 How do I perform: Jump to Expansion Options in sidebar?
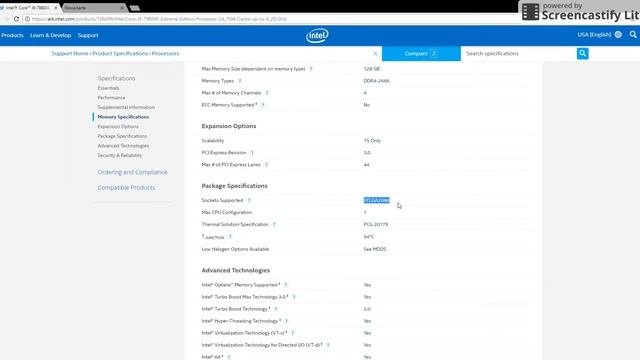[x=118, y=127]
